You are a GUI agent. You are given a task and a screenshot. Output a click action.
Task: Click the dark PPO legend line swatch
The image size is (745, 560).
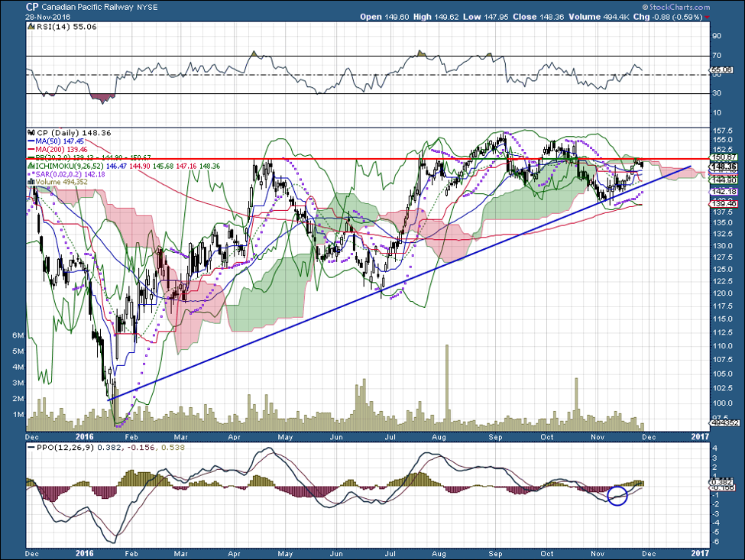31,448
